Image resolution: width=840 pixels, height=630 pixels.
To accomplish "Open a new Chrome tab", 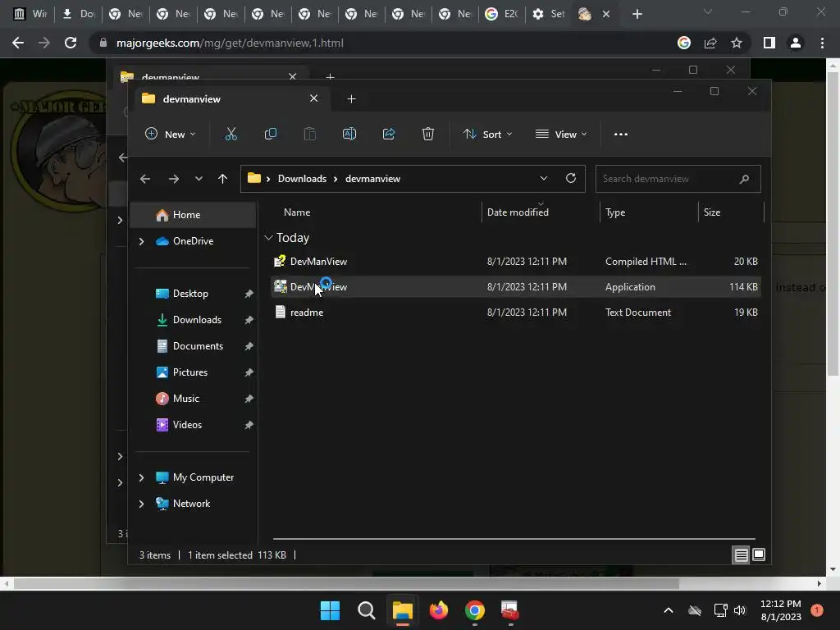I will click(x=637, y=14).
